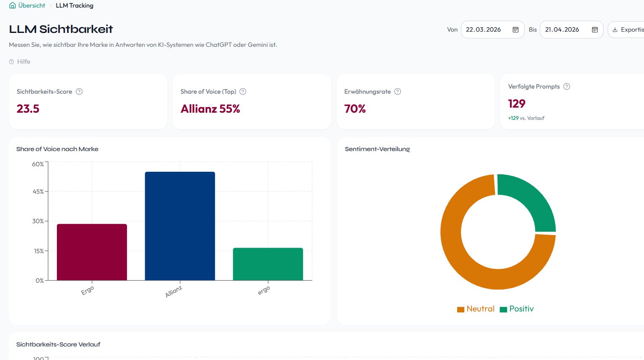Click the Sichtbarkeits-Score Verlauf heading

(x=58, y=344)
